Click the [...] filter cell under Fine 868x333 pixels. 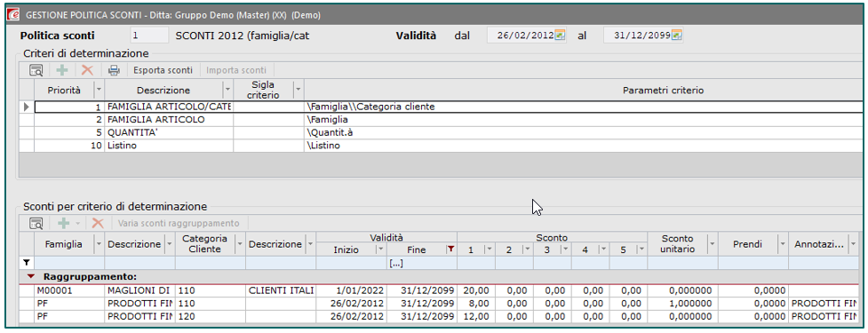(422, 264)
